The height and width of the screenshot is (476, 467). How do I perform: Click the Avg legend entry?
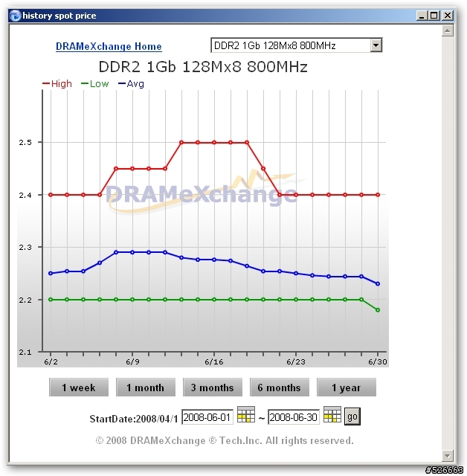[x=131, y=83]
